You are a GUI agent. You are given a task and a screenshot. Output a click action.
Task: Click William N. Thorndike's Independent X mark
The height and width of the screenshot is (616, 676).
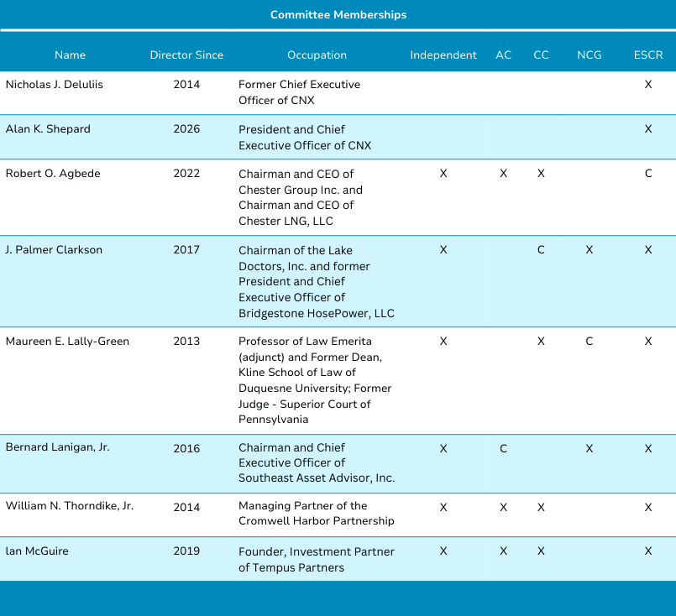tap(443, 507)
